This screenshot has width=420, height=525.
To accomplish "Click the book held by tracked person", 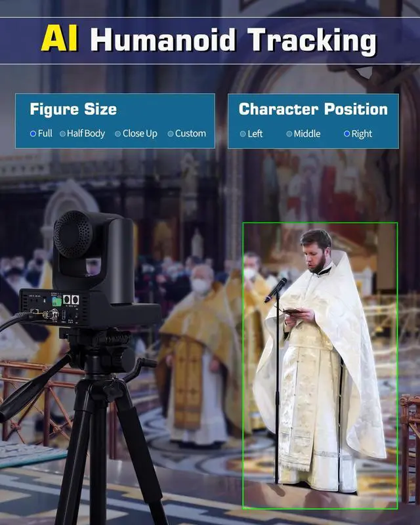I will point(291,312).
